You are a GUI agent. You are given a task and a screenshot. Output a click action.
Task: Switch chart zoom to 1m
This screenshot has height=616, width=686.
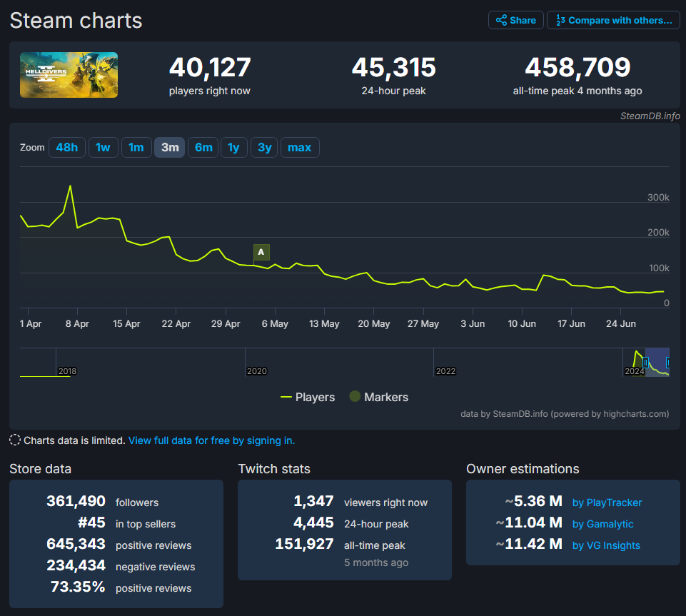[x=136, y=148]
